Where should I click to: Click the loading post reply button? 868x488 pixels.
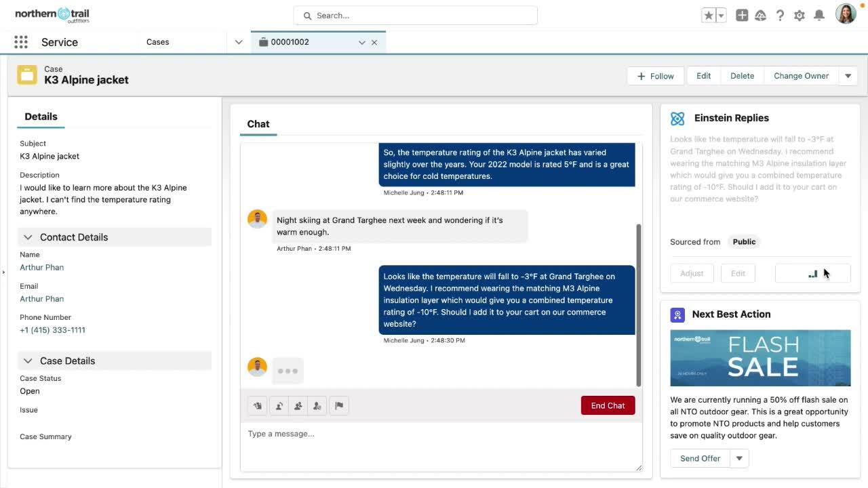click(x=812, y=273)
